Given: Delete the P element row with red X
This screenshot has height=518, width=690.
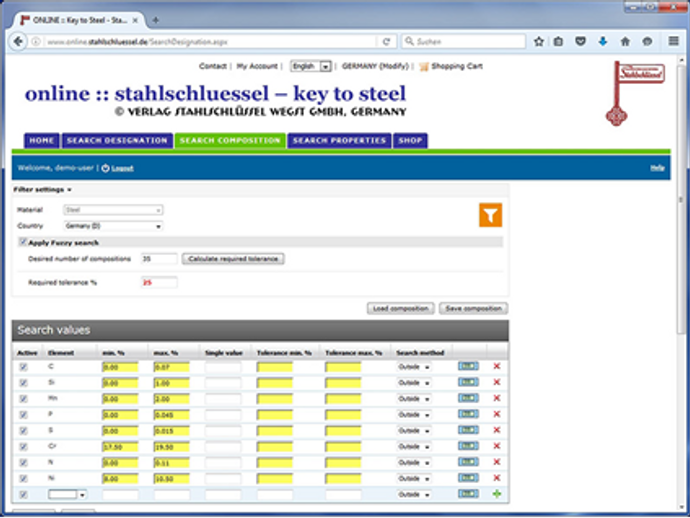Looking at the screenshot, I should pos(497,414).
